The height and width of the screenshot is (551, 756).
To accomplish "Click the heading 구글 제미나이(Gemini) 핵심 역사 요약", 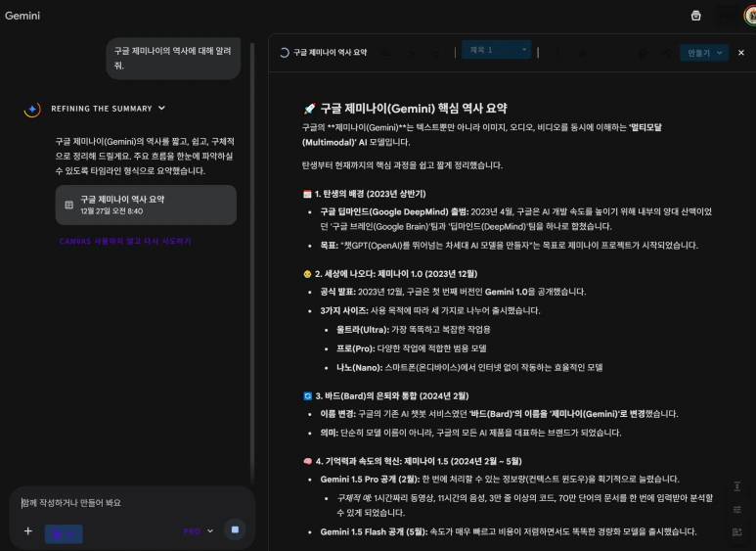I will (414, 108).
